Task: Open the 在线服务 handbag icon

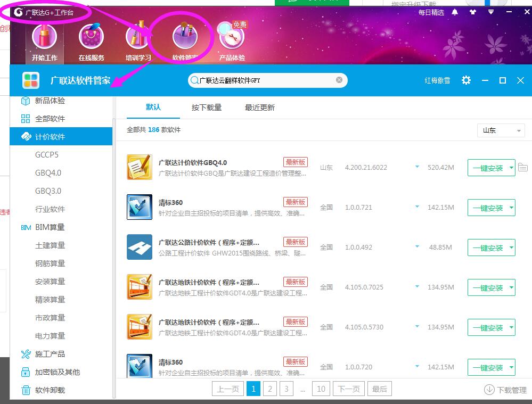Action: [x=91, y=43]
